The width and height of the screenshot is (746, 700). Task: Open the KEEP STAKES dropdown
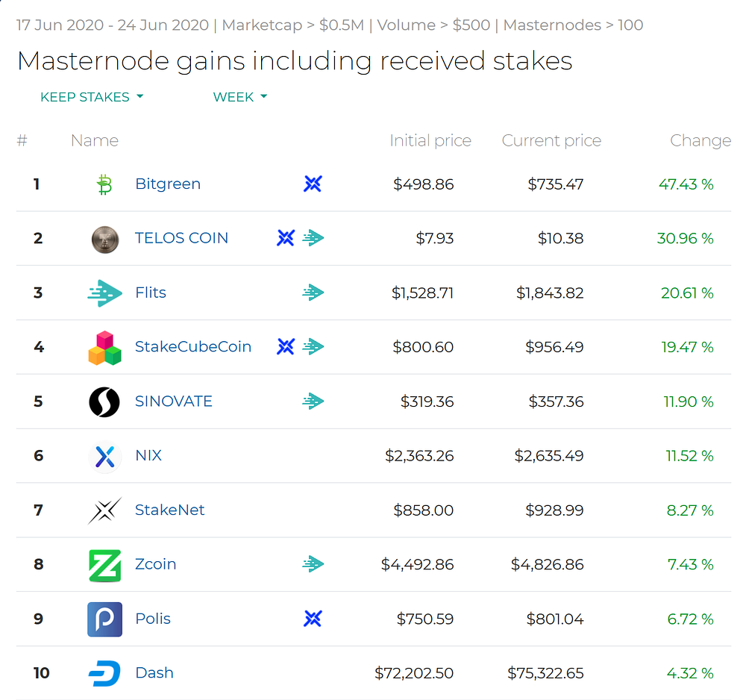pos(92,97)
